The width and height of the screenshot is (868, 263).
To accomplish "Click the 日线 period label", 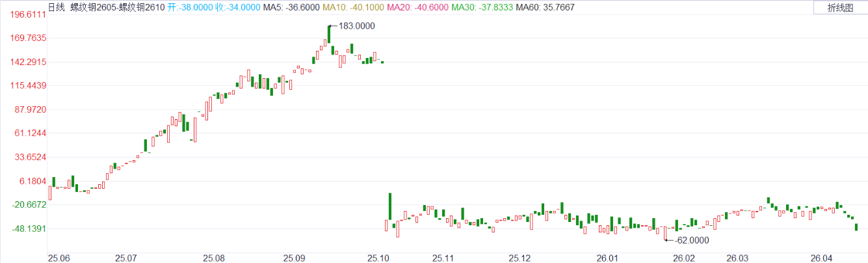I will (57, 8).
